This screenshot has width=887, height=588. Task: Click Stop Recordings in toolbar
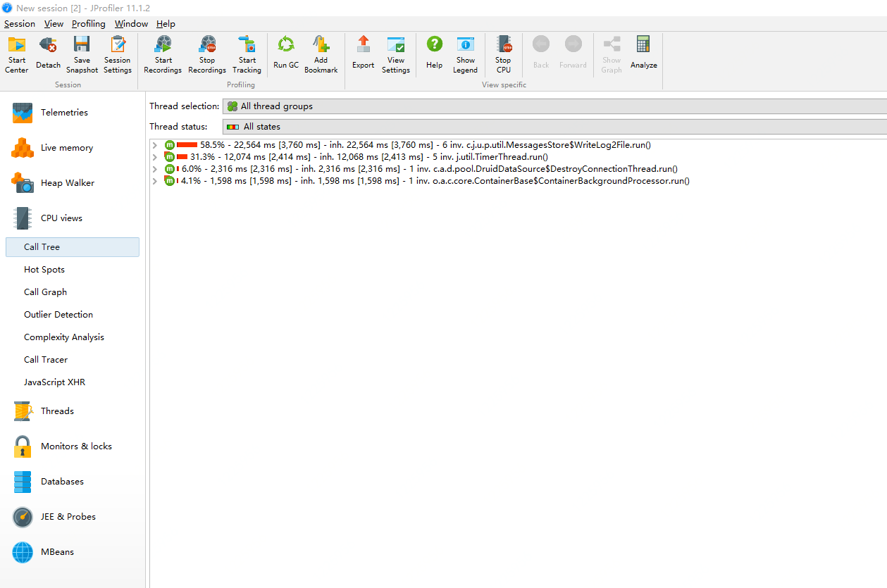coord(207,54)
